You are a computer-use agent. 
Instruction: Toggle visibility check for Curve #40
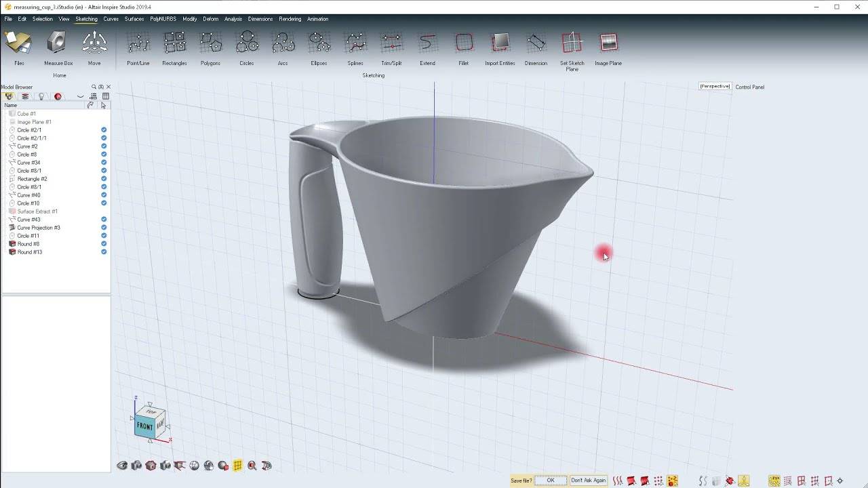(104, 195)
